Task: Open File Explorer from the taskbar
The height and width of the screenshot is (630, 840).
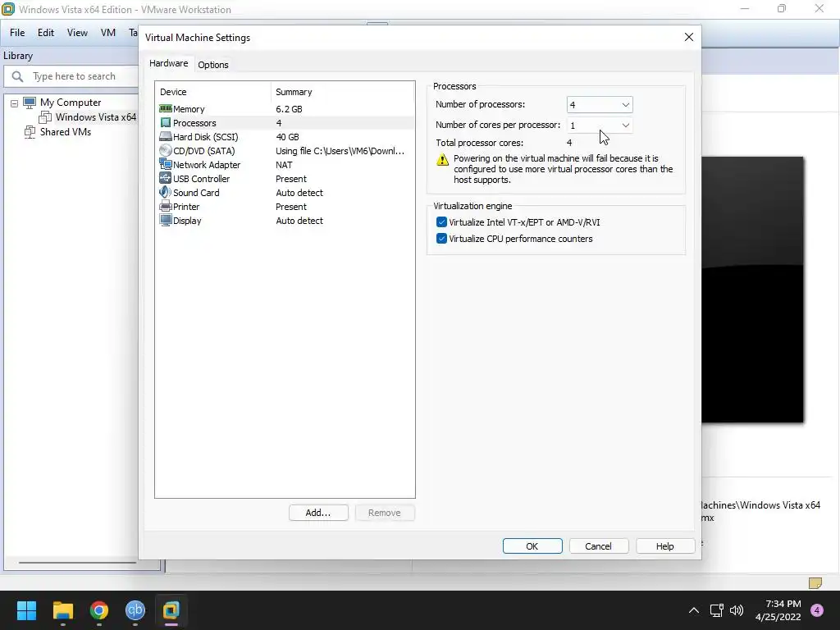Action: click(x=62, y=610)
